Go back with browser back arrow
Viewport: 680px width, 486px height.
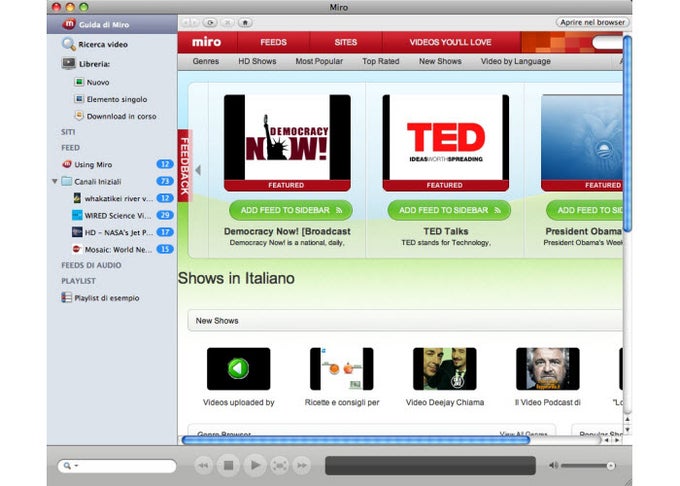coord(186,22)
